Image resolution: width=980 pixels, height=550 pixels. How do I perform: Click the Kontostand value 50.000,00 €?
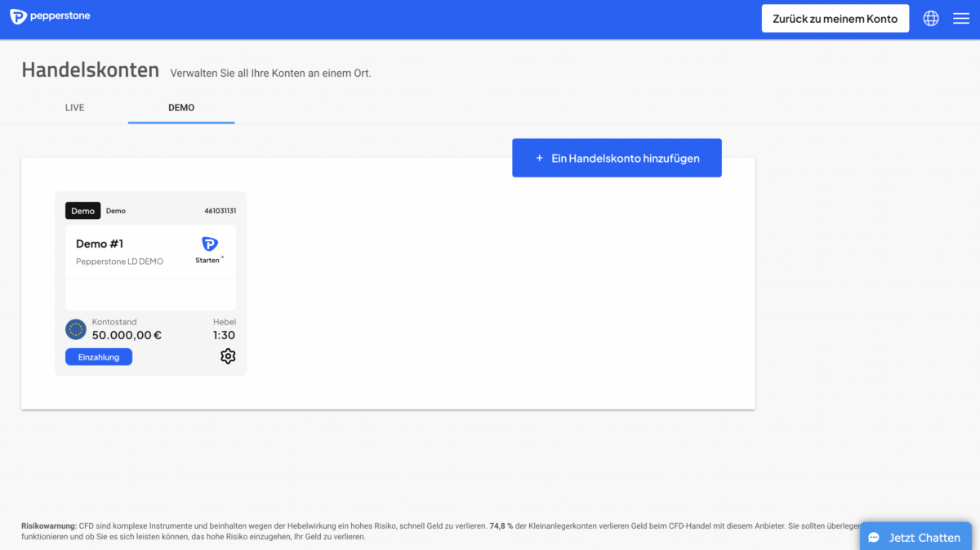click(x=127, y=335)
